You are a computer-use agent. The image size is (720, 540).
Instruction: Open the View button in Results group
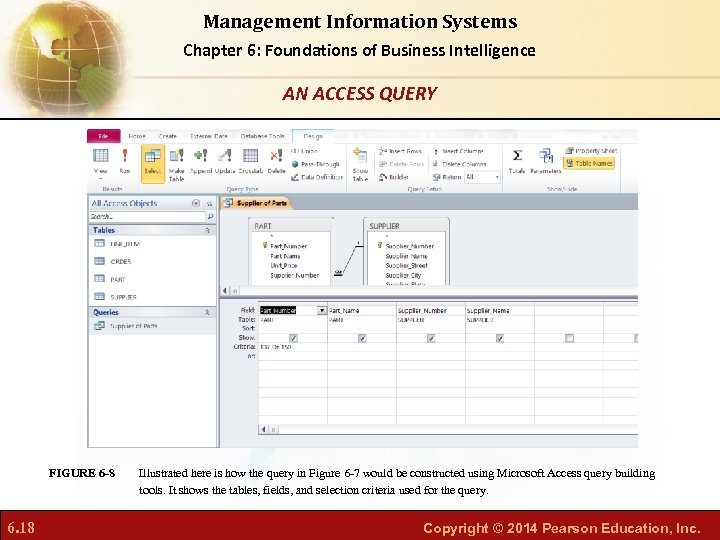click(x=101, y=163)
